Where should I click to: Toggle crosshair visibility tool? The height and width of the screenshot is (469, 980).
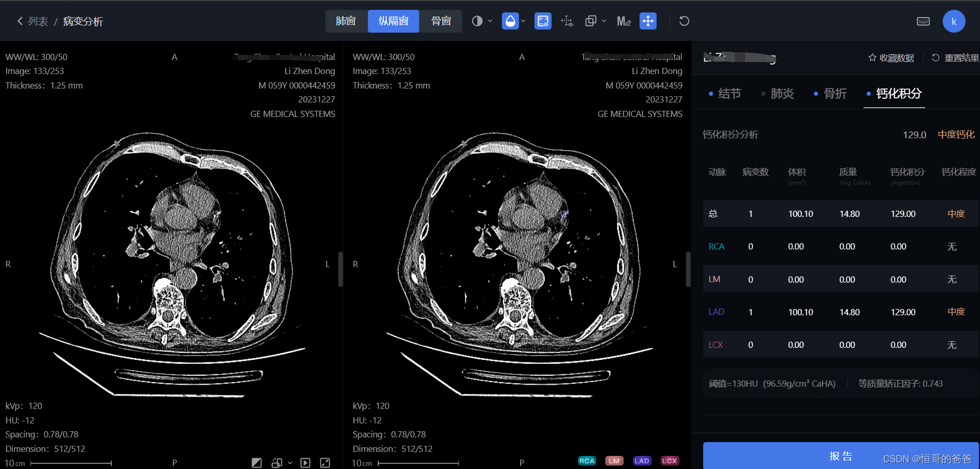coord(567,21)
